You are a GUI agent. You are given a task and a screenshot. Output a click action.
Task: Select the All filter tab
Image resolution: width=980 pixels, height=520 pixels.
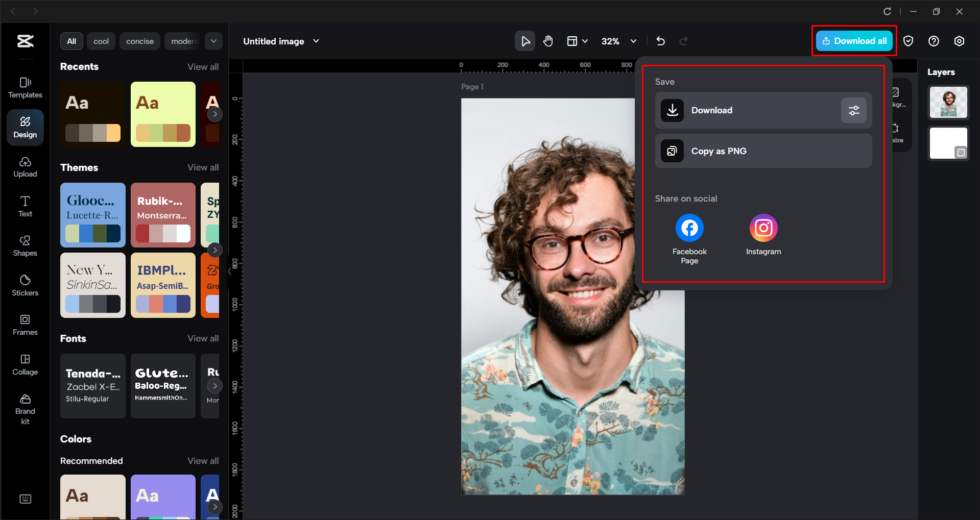pos(71,41)
